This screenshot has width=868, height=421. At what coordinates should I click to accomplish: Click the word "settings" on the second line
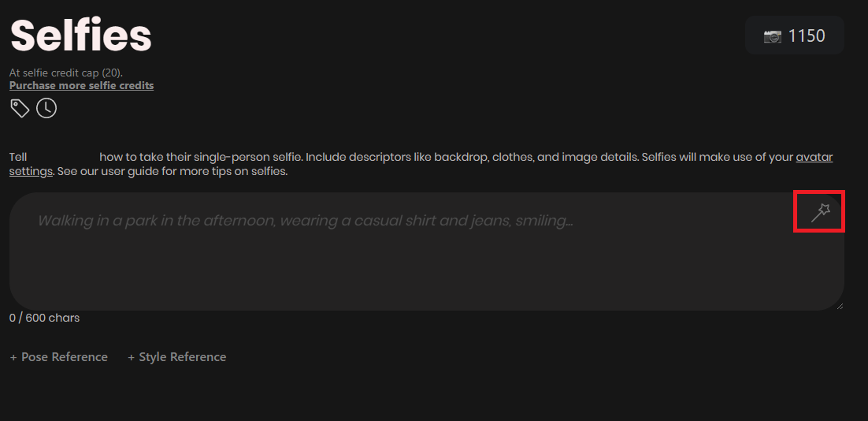[31, 171]
